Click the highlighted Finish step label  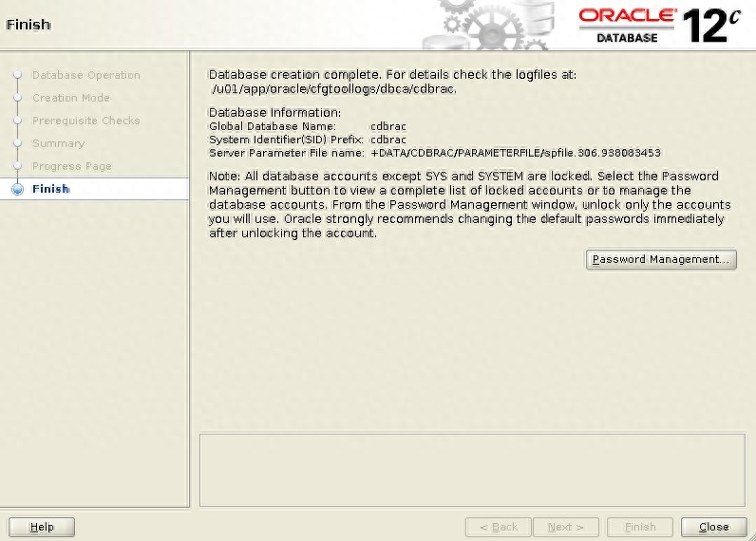pos(50,189)
